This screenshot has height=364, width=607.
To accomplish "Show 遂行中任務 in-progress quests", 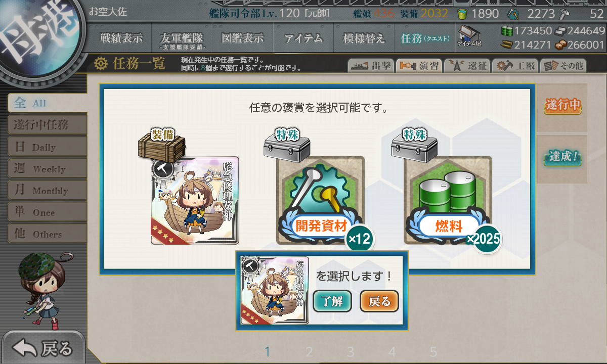I will pyautogui.click(x=47, y=125).
